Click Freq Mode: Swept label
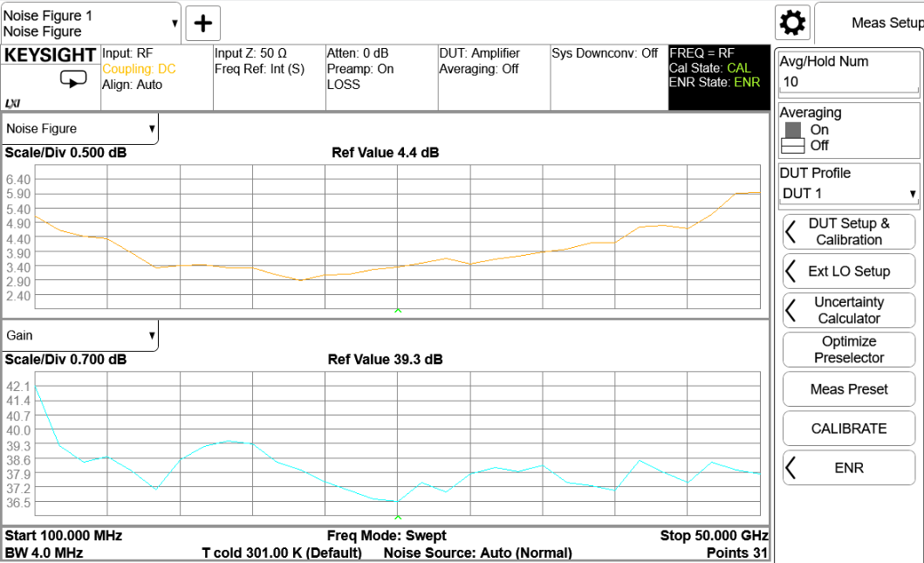 click(x=387, y=535)
